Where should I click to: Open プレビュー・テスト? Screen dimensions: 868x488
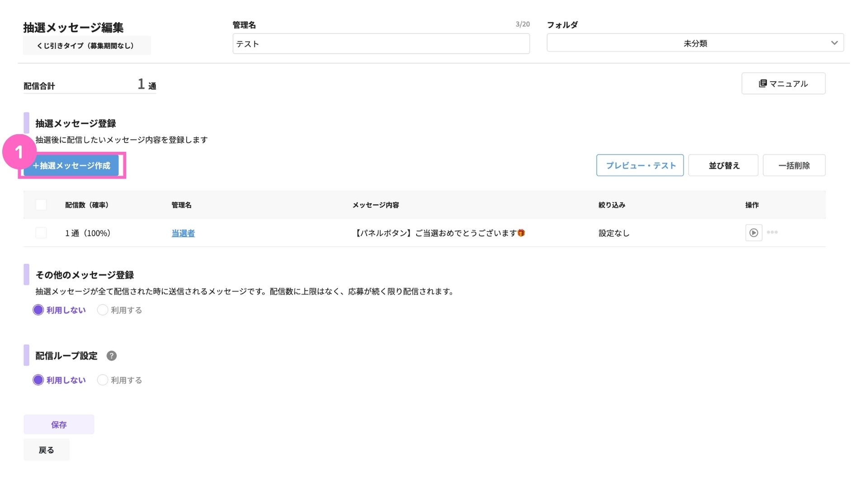tap(640, 165)
